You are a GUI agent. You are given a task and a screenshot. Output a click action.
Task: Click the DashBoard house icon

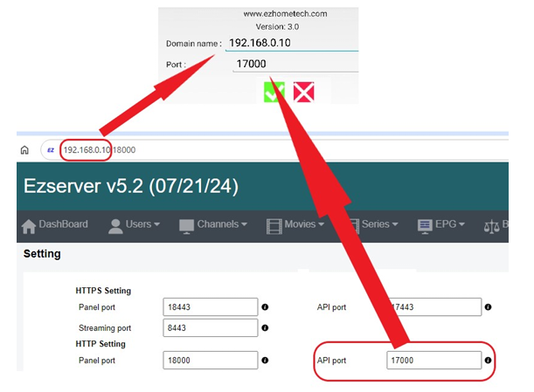tap(29, 226)
